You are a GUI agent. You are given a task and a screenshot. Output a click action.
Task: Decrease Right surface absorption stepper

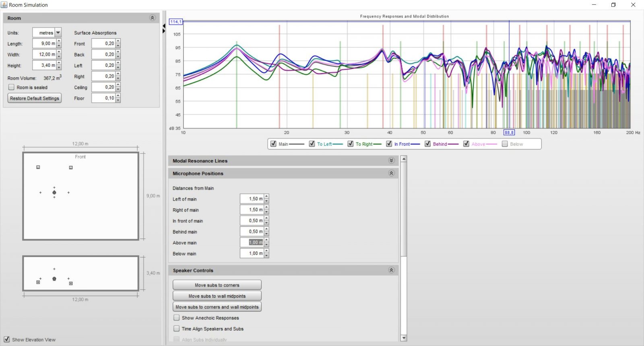[118, 79]
